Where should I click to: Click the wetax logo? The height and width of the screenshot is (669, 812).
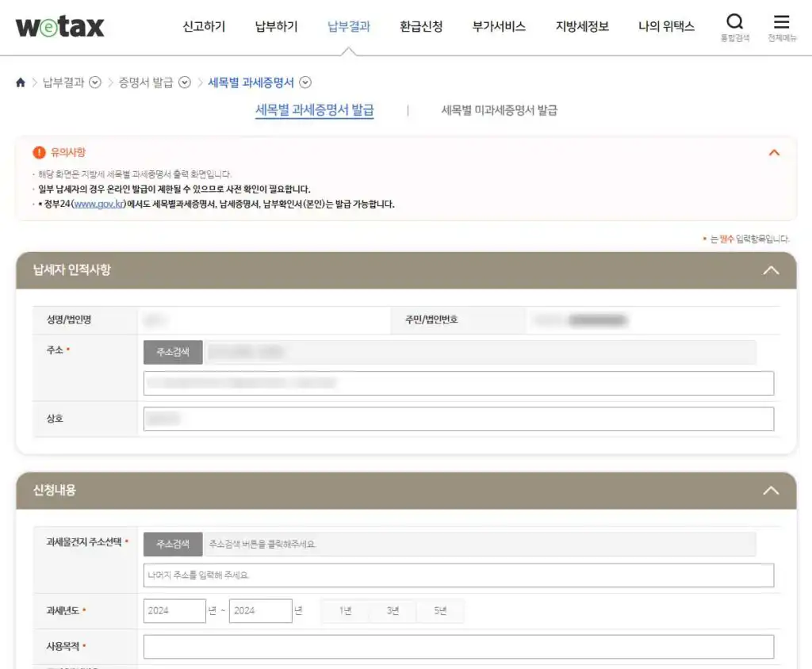coord(60,26)
